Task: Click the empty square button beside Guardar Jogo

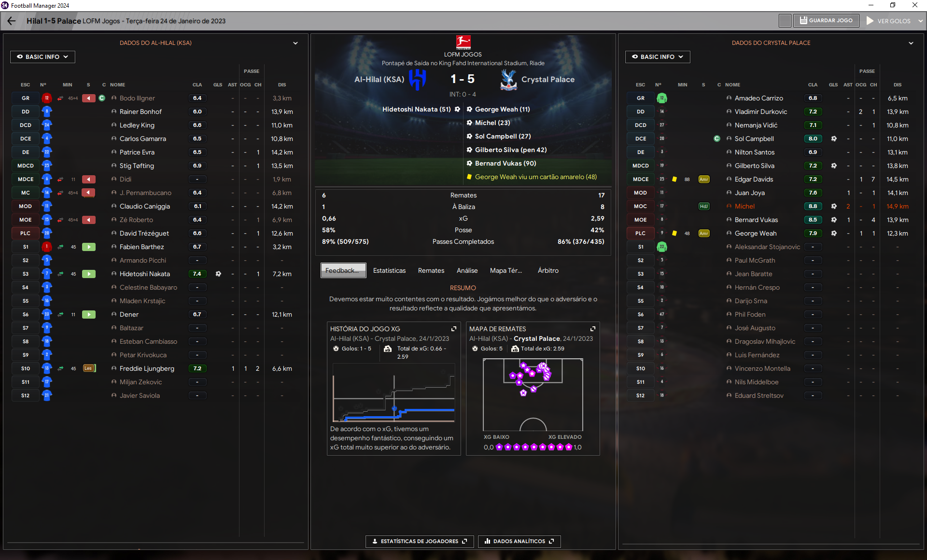Action: click(x=785, y=21)
